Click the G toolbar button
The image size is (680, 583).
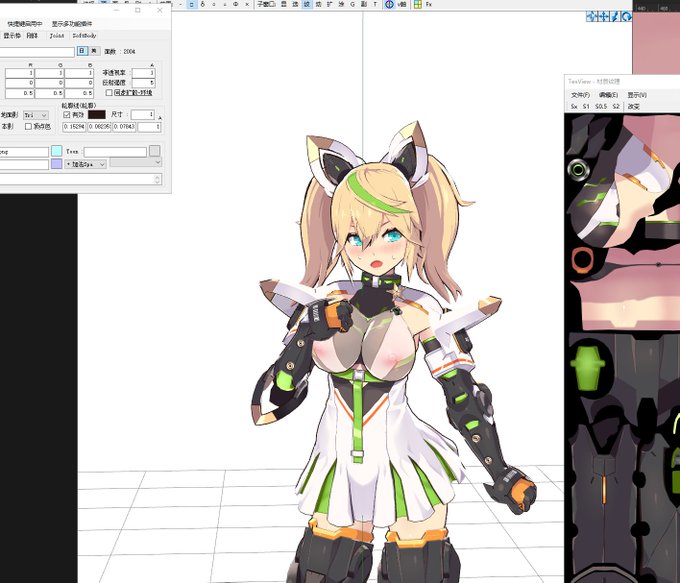point(352,4)
